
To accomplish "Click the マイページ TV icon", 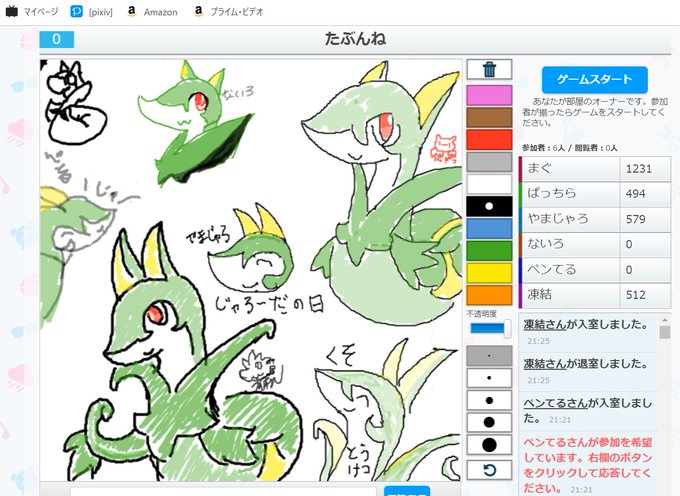I will pyautogui.click(x=12, y=12).
